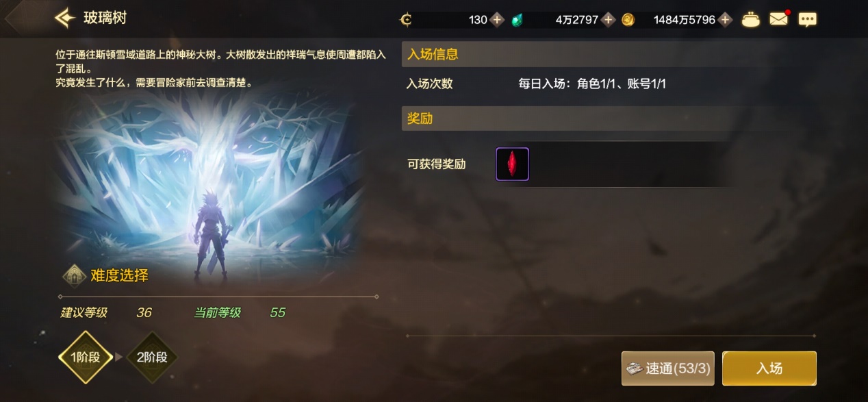Click the green gem currency icon
The height and width of the screenshot is (402, 868).
(x=518, y=21)
